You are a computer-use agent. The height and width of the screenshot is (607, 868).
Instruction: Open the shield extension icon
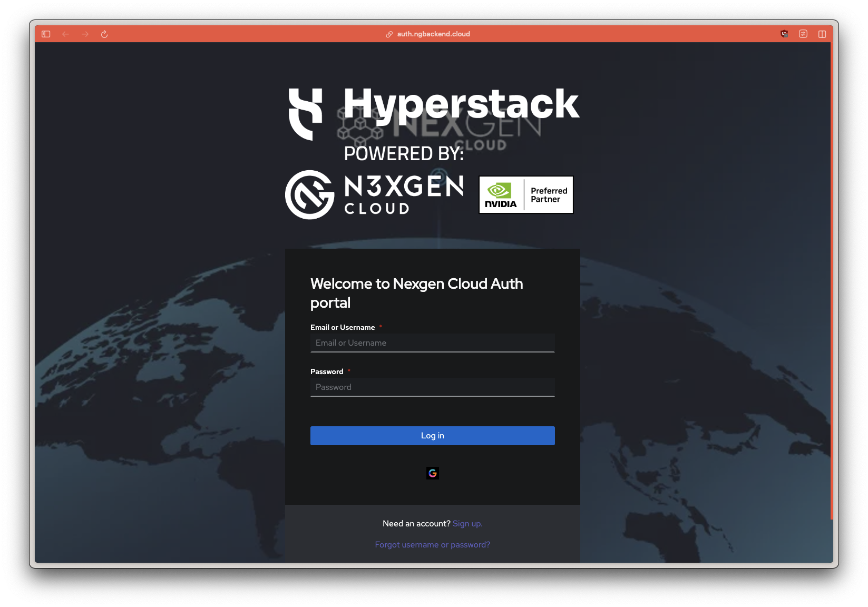(x=784, y=34)
